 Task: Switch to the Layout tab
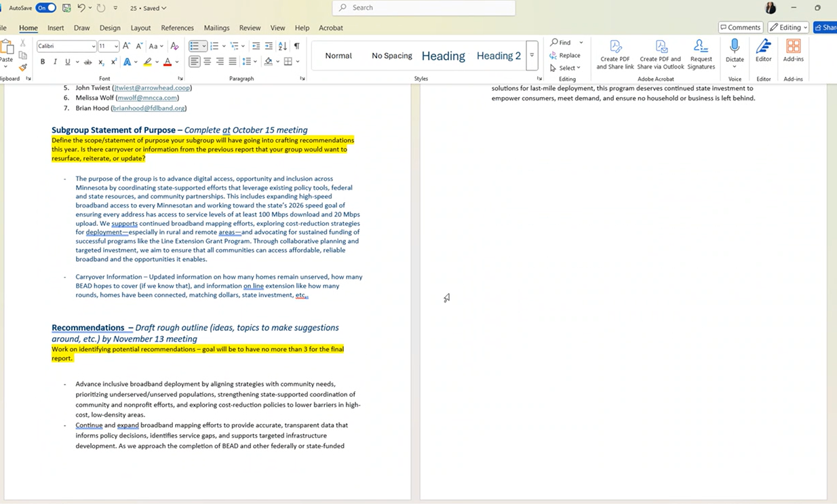(140, 28)
